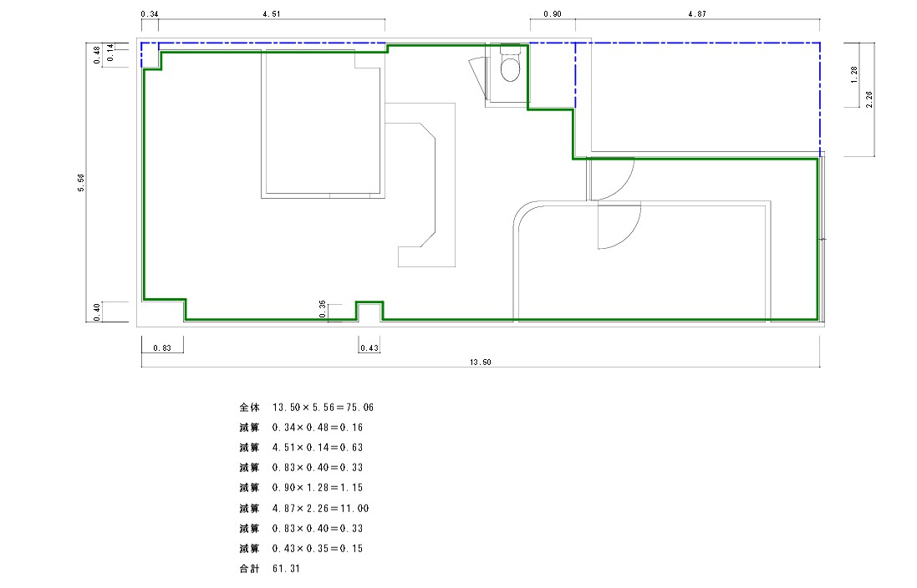917x588 pixels.
Task: Click the 2.26 vertical dimension on right
Action: point(869,99)
